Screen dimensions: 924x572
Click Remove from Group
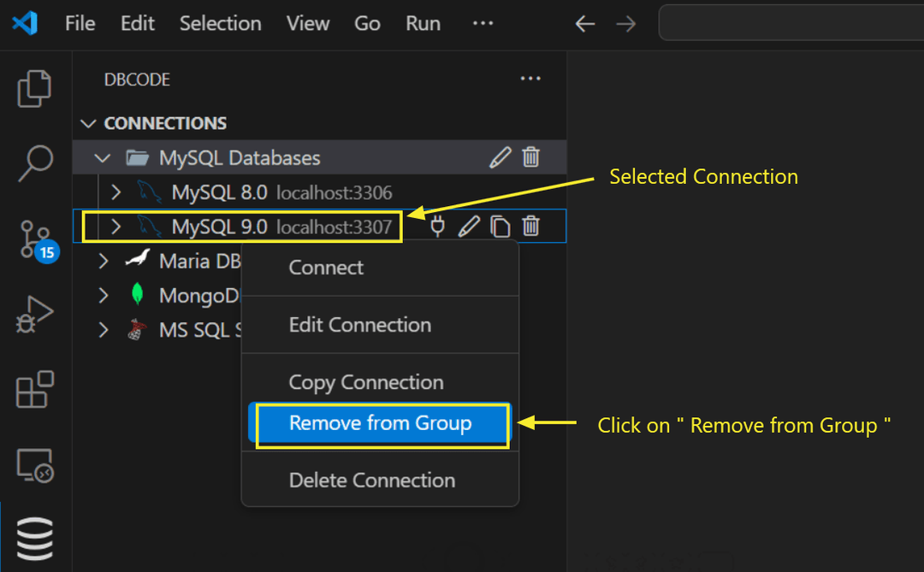click(381, 423)
